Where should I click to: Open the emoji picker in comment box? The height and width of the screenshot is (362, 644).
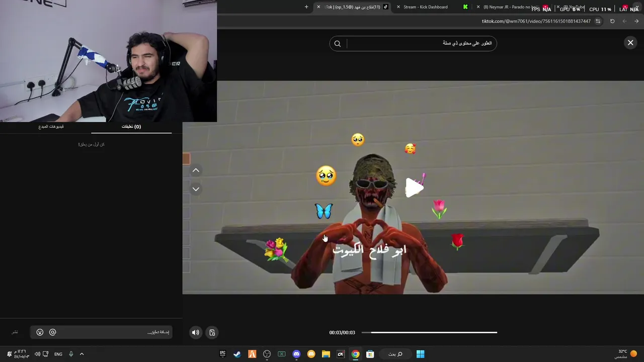(x=40, y=332)
